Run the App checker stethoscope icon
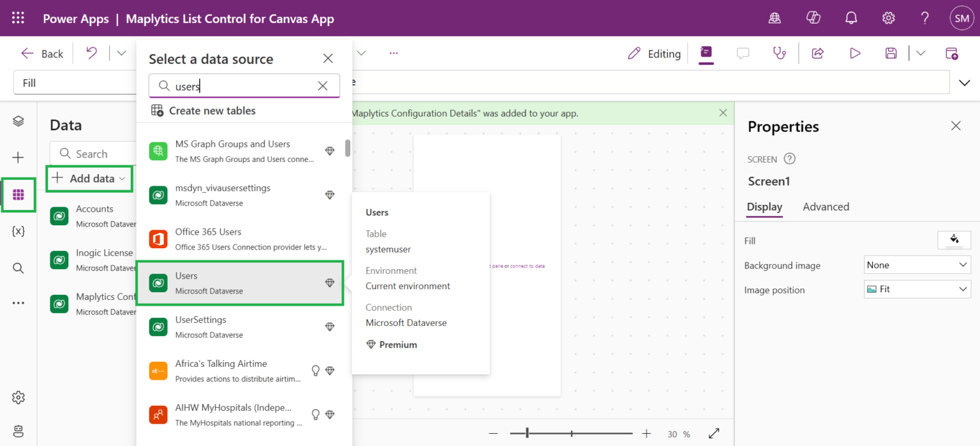 [780, 53]
